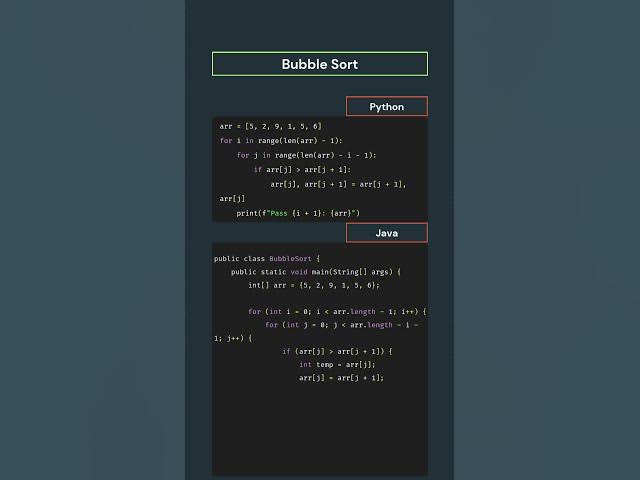
Task: Click the 'public static void main' line
Action: (316, 272)
